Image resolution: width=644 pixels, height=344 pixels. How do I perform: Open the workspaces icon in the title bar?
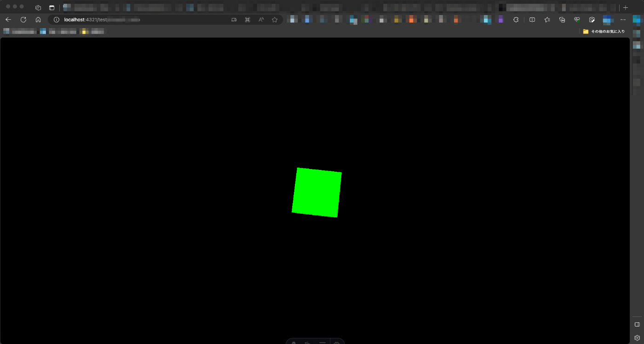point(38,7)
